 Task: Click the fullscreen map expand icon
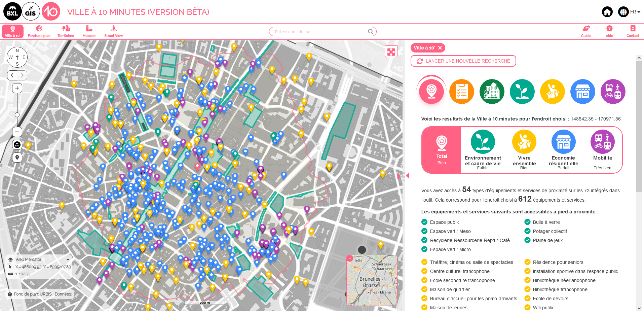click(x=391, y=52)
